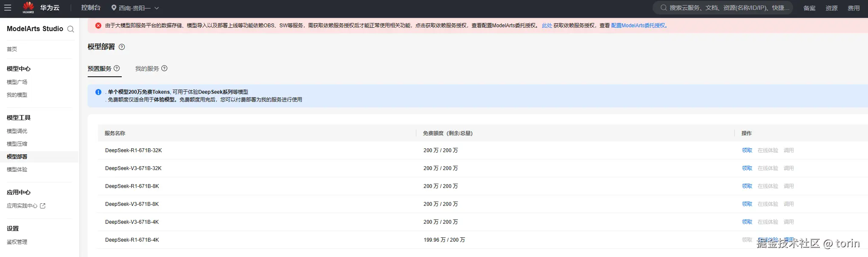Open the hamburger navigation menu
This screenshot has width=868, height=257.
pos(8,8)
